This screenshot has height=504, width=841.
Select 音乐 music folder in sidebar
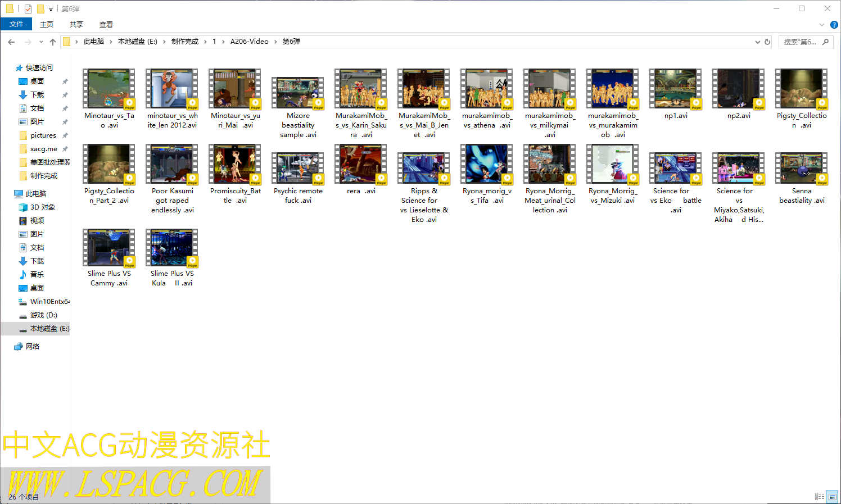click(37, 274)
